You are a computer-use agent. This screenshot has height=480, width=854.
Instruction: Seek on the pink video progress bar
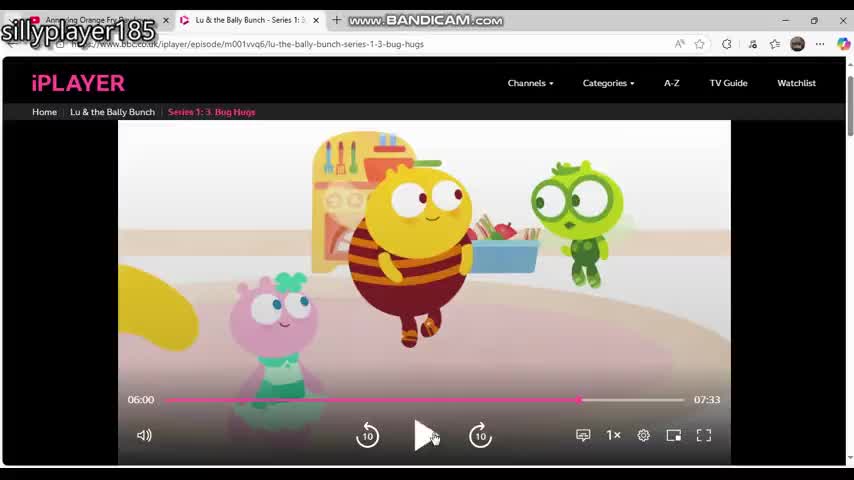tap(425, 400)
